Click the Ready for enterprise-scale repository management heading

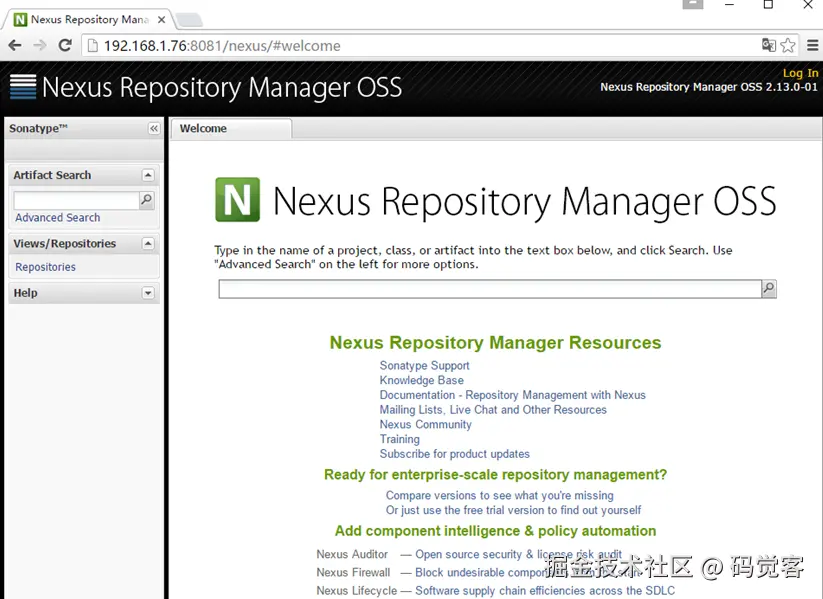(495, 475)
